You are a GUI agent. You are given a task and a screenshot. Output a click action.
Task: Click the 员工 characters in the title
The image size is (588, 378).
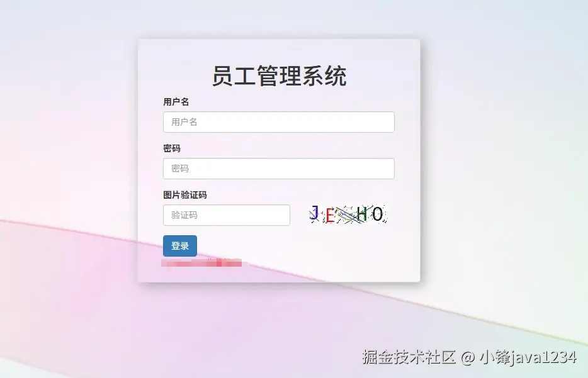pos(234,75)
